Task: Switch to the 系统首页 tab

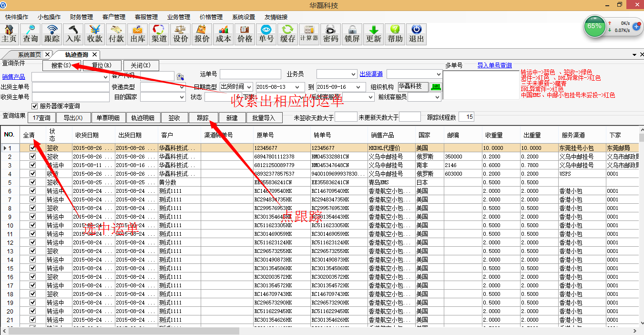Action: click(30, 55)
